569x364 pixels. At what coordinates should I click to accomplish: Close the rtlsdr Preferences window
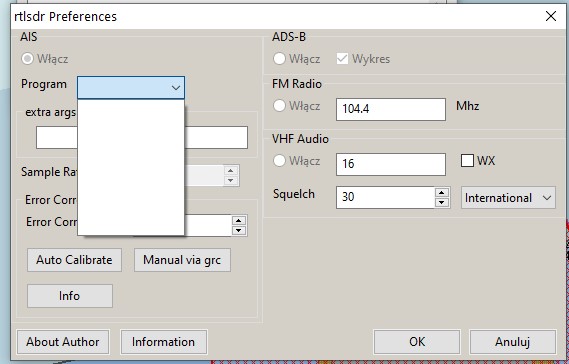551,16
